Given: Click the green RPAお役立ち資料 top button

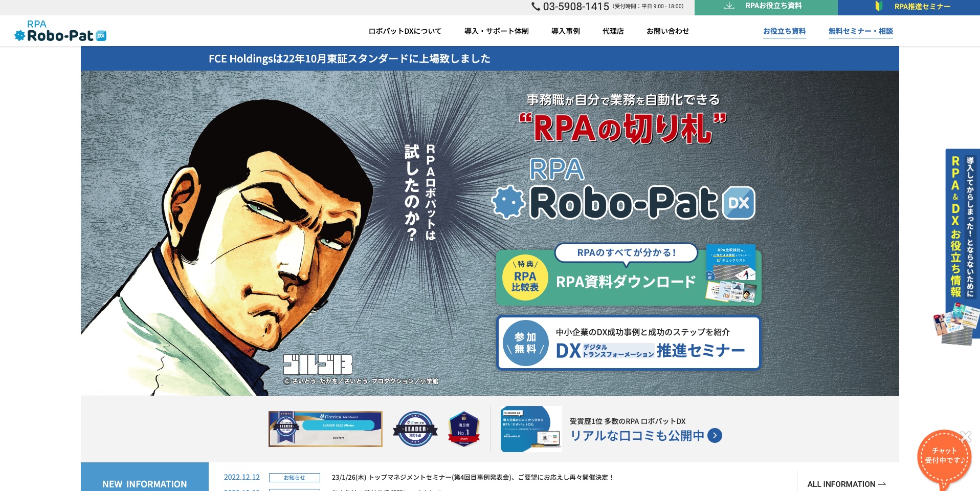Looking at the screenshot, I should pyautogui.click(x=766, y=7).
